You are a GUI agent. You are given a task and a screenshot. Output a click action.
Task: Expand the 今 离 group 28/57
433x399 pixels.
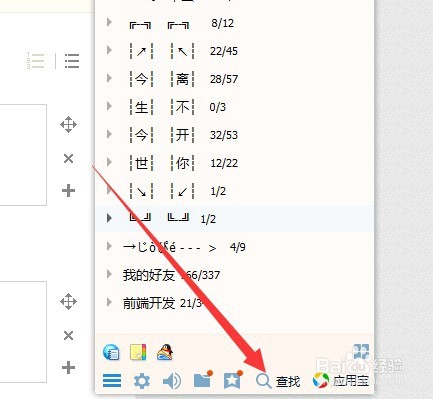click(x=109, y=78)
